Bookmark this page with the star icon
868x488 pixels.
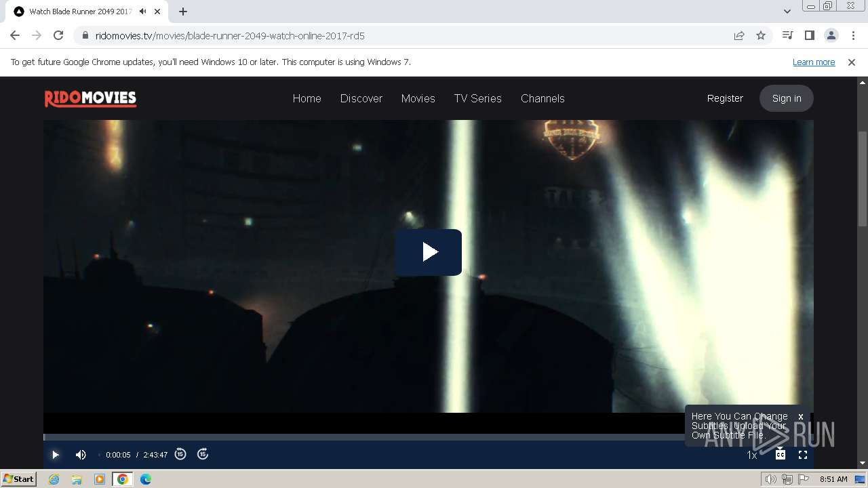(x=761, y=35)
